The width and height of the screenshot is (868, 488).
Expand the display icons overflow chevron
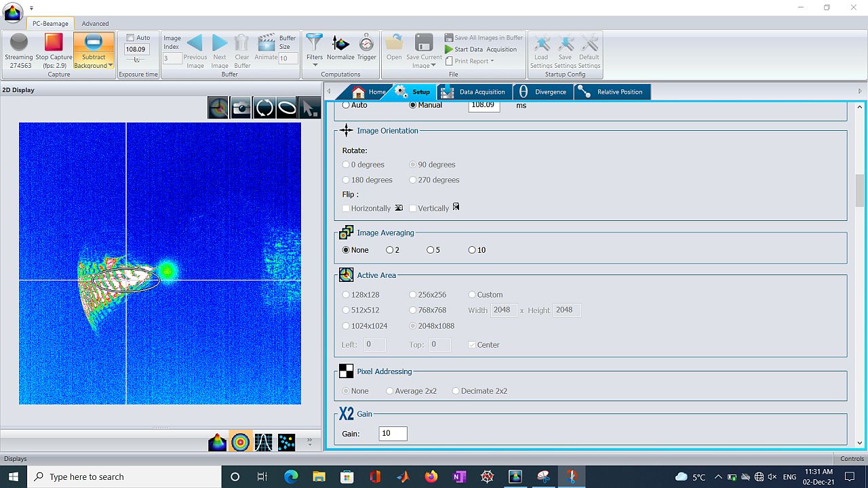310,441
